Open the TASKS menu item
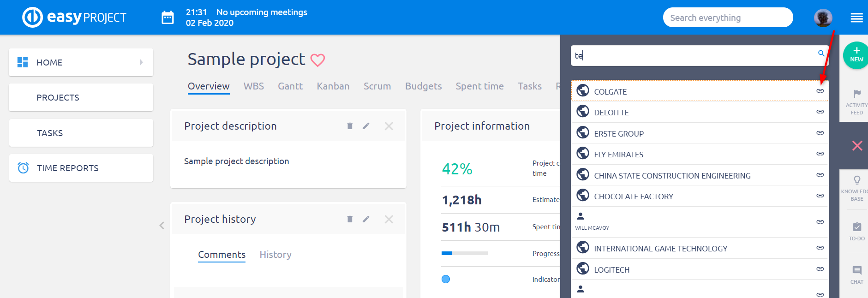The width and height of the screenshot is (868, 298). 81,133
